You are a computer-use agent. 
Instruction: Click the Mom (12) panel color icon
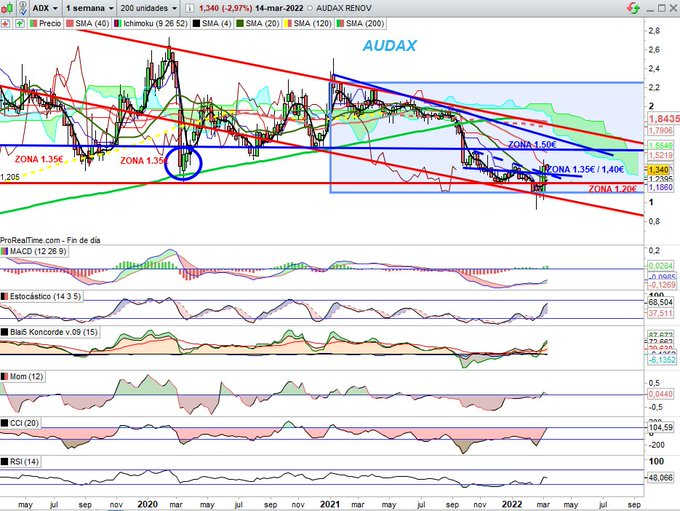[4, 377]
